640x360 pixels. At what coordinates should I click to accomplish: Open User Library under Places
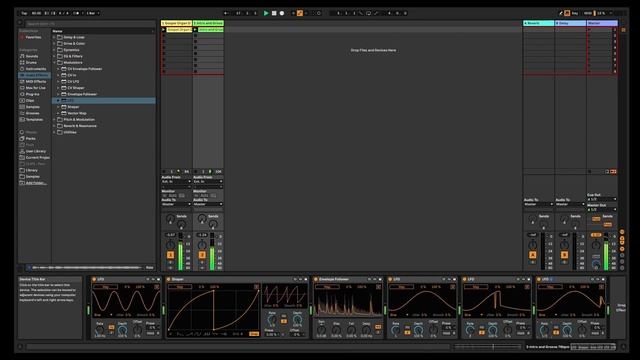coord(36,151)
